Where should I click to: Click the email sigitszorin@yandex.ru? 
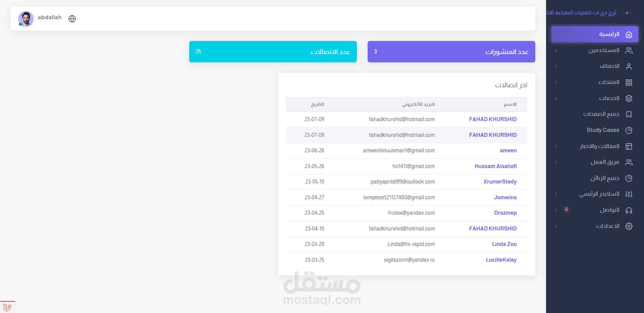coord(409,260)
